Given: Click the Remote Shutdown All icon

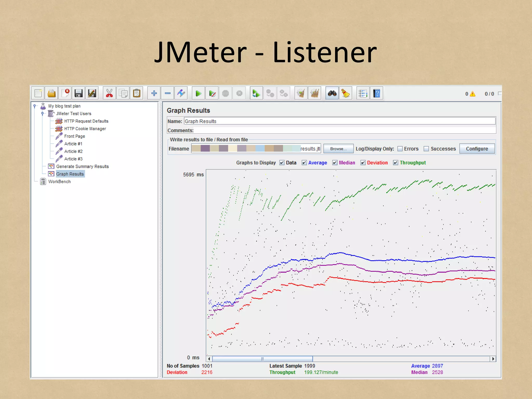Looking at the screenshot, I should pos(284,93).
